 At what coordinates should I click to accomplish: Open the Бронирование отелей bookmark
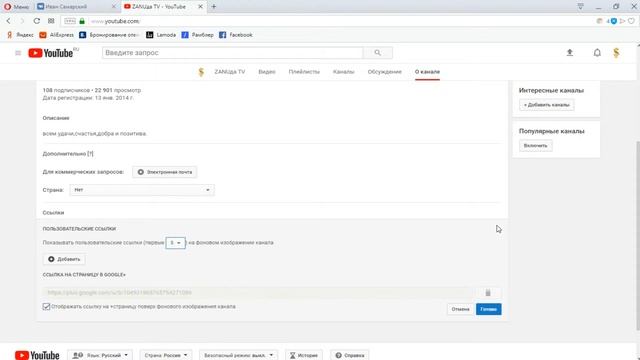109,35
